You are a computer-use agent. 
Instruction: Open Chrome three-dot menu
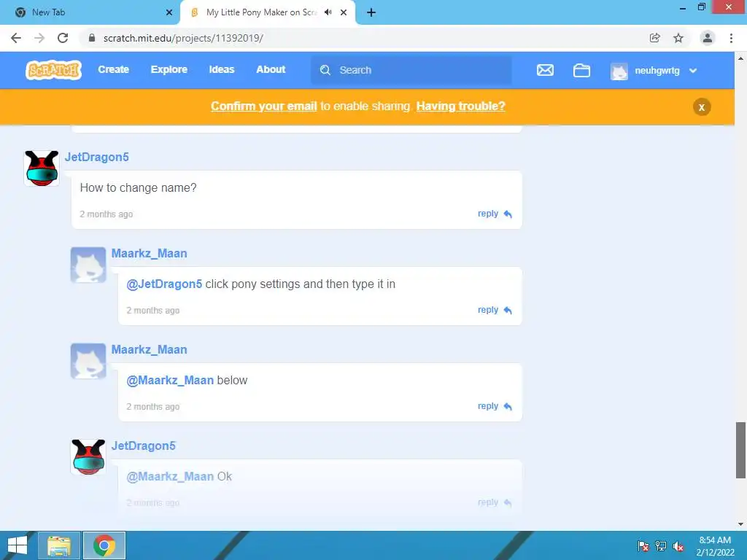click(731, 38)
